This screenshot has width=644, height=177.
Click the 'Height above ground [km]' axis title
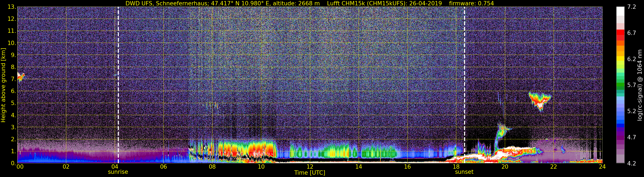pos(3,85)
